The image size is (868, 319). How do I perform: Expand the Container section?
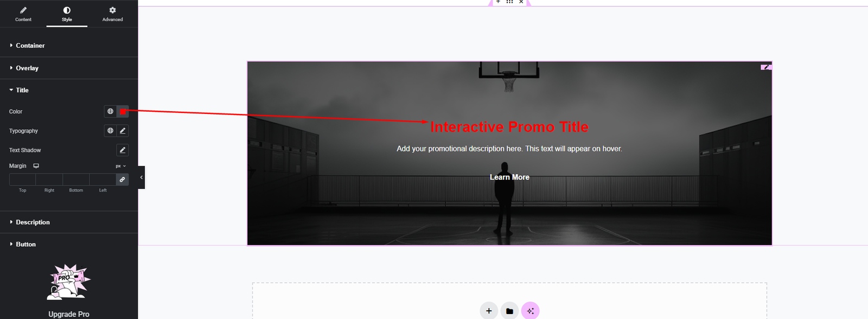click(x=30, y=46)
